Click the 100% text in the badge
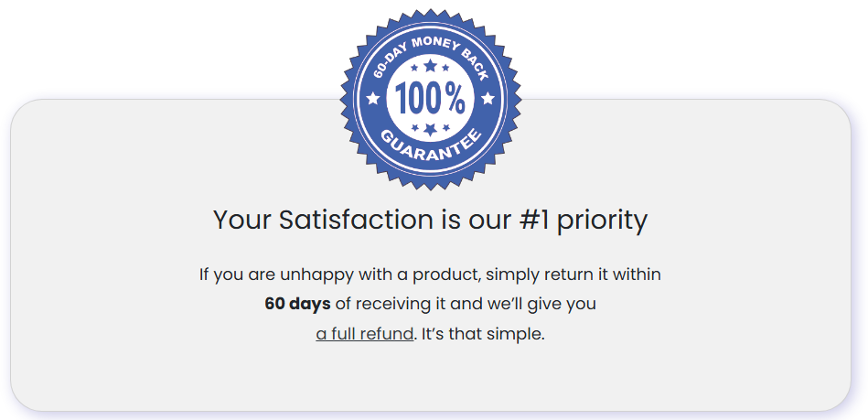This screenshot has height=420, width=868. [x=430, y=98]
